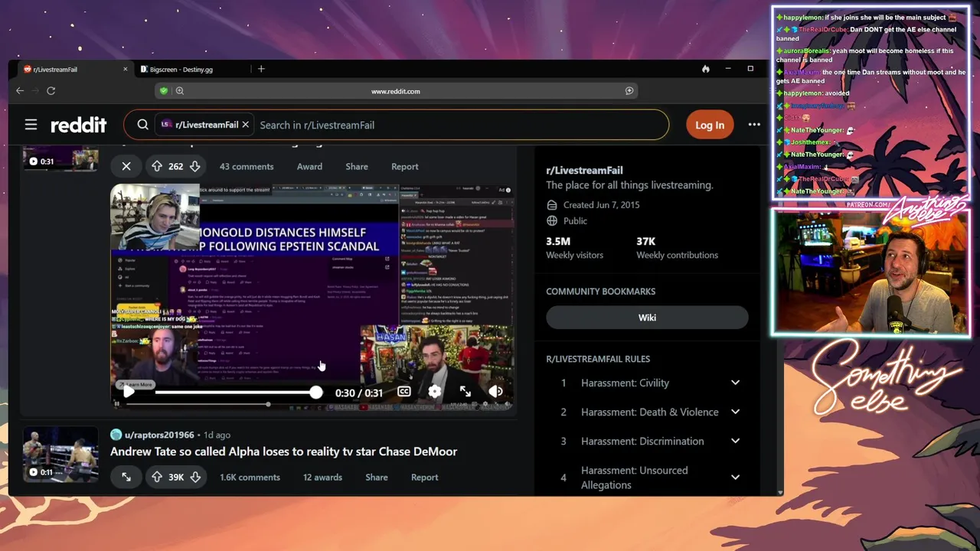980x551 pixels.
Task: Click the flame icon in title bar
Action: [x=705, y=69]
